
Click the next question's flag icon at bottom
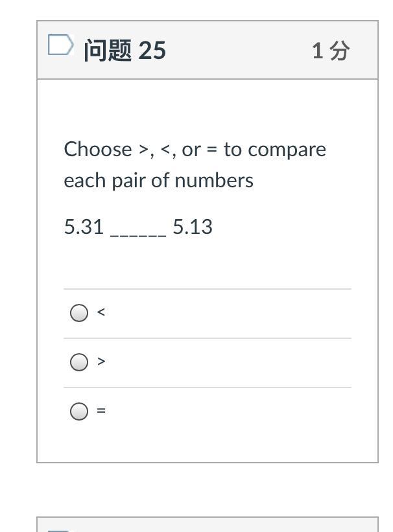coord(59,529)
